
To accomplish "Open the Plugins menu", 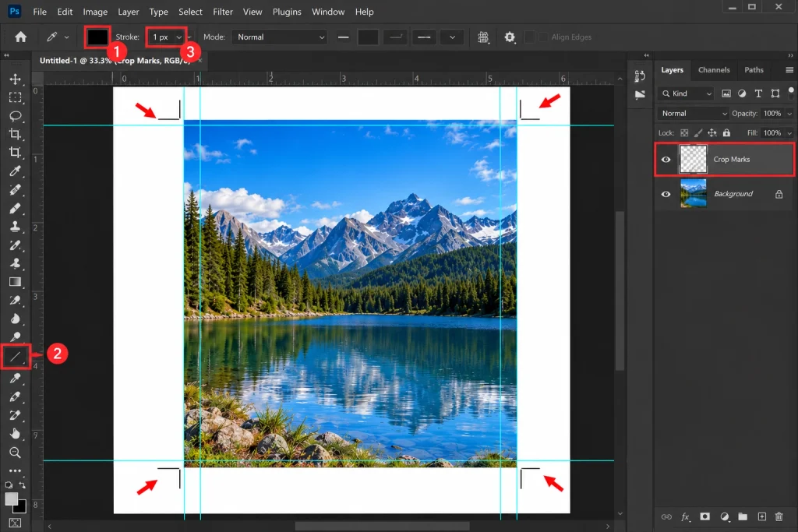I will [287, 12].
